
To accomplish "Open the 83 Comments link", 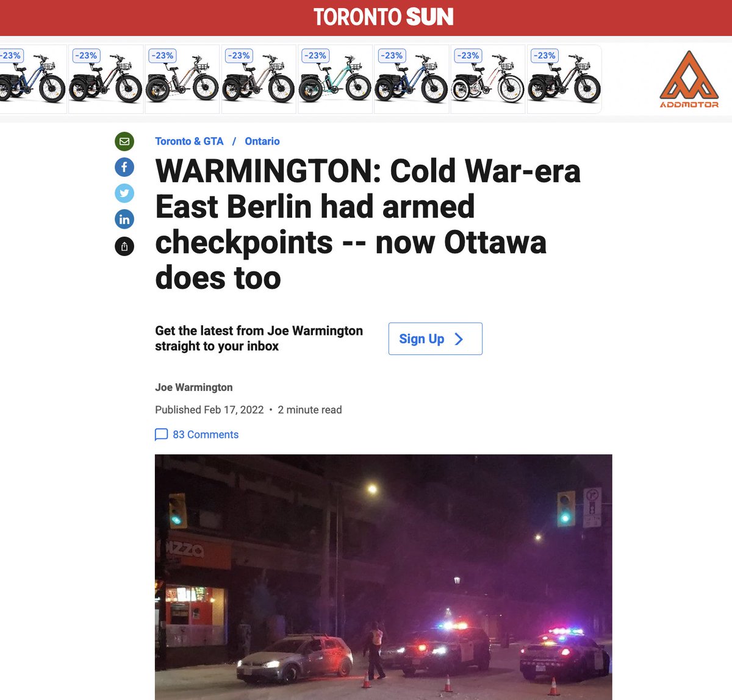I will pos(206,435).
